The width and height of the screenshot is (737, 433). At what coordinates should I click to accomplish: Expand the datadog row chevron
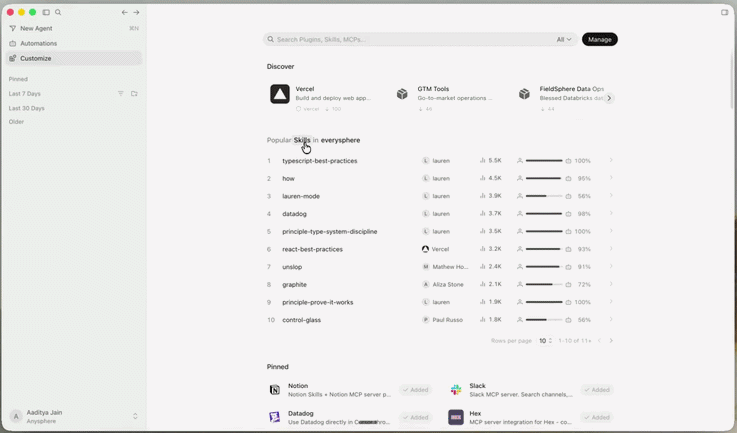coord(611,213)
